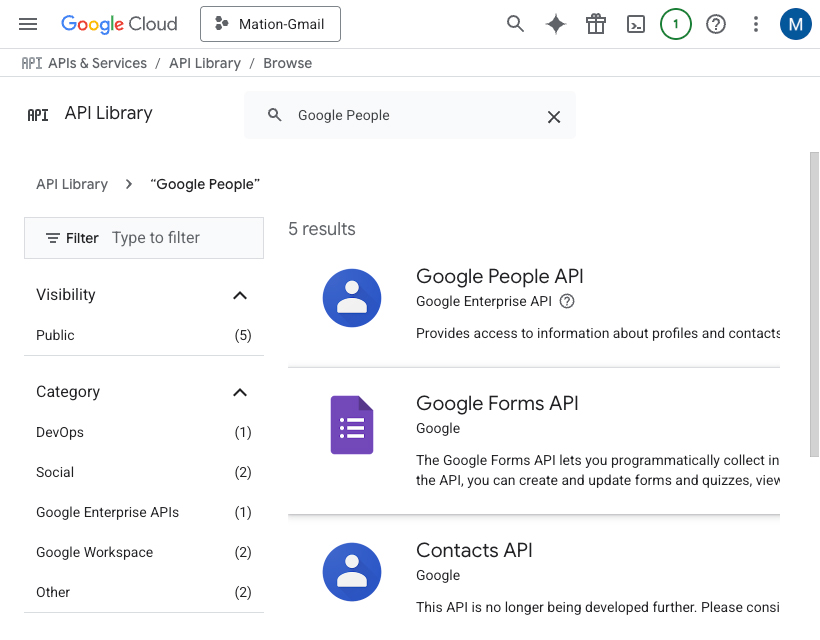Activate Cloud Shell terminal icon
The image size is (820, 640).
click(x=636, y=24)
